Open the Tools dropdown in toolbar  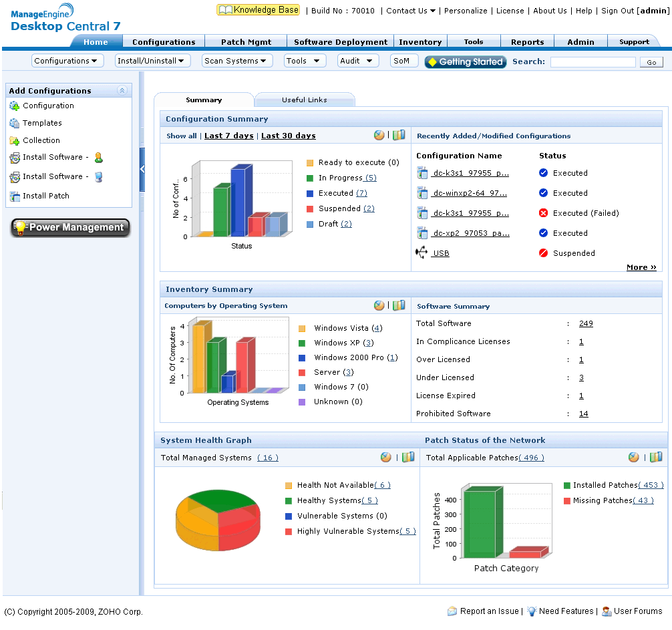coord(305,61)
